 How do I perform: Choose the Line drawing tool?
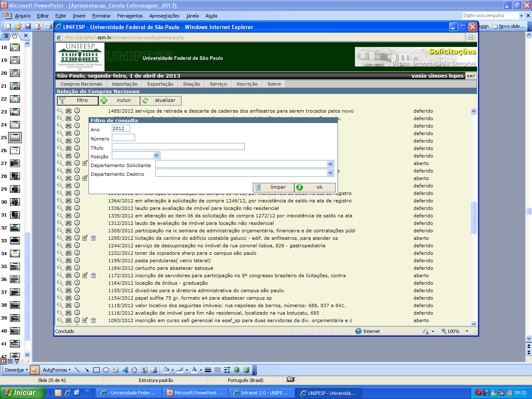coord(77,370)
